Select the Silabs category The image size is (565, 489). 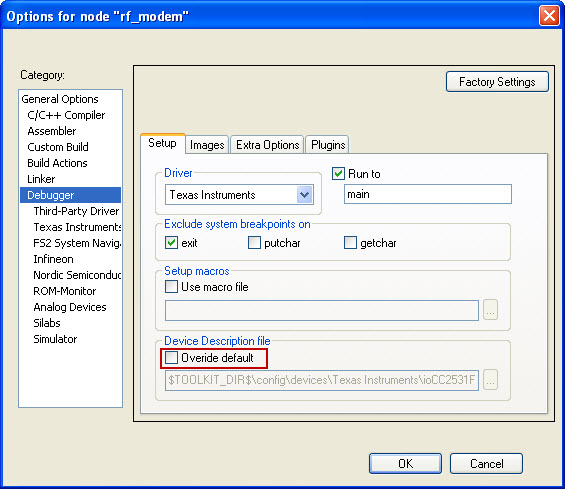pyautogui.click(x=47, y=323)
